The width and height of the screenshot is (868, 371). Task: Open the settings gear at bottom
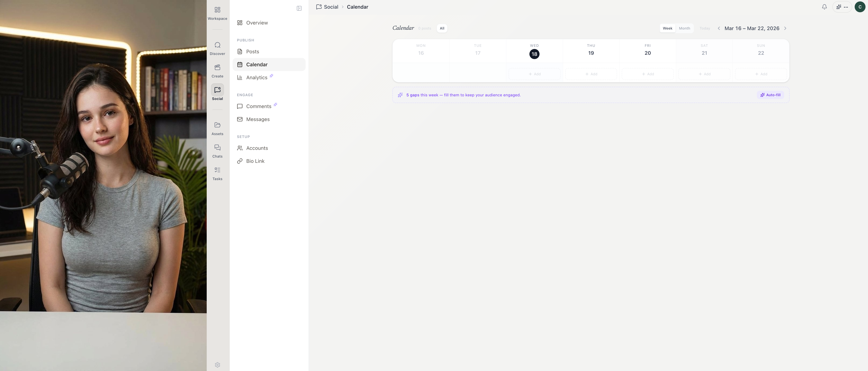tap(217, 365)
